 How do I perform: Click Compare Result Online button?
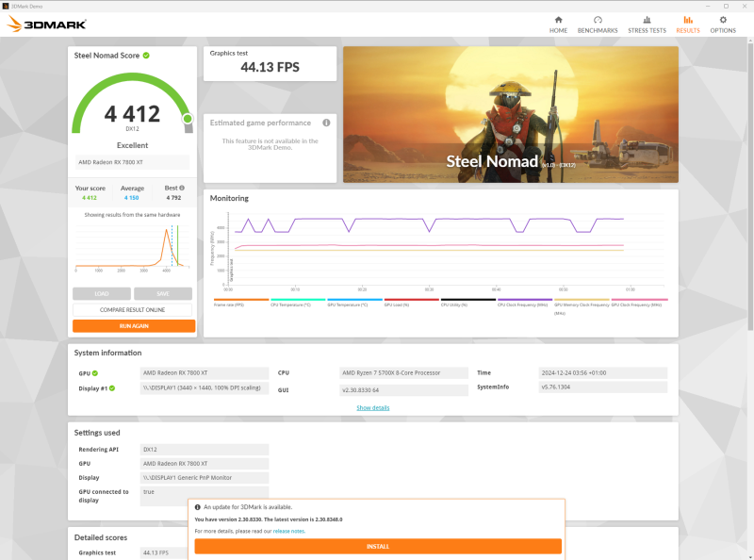(x=132, y=310)
